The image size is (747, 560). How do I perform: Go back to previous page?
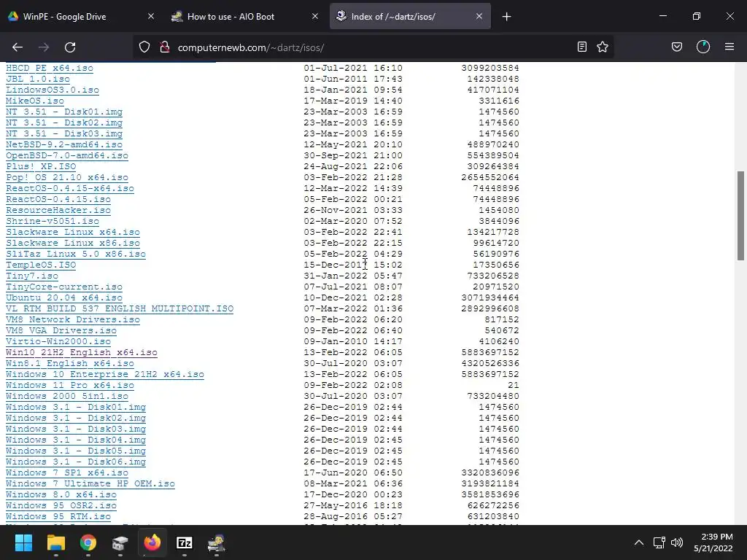18,47
